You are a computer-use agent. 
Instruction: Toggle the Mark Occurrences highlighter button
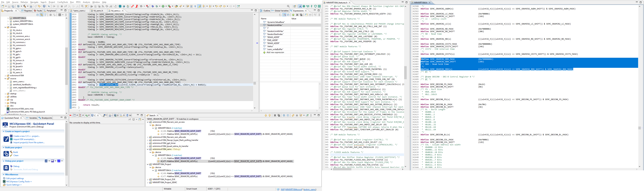(x=199, y=6)
